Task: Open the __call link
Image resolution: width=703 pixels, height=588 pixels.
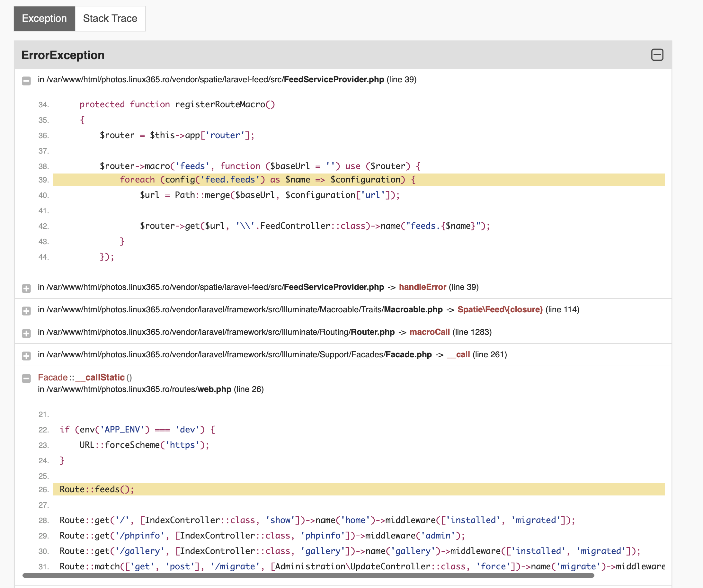Action: 459,355
